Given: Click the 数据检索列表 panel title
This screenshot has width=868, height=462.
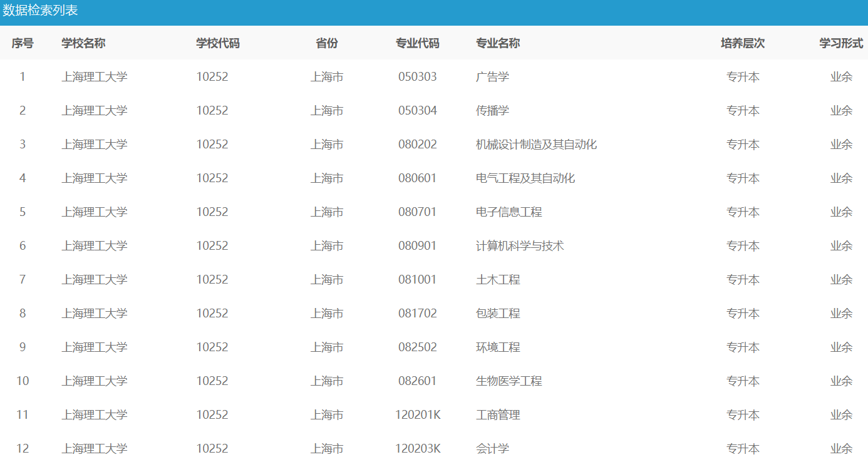Looking at the screenshot, I should [41, 11].
